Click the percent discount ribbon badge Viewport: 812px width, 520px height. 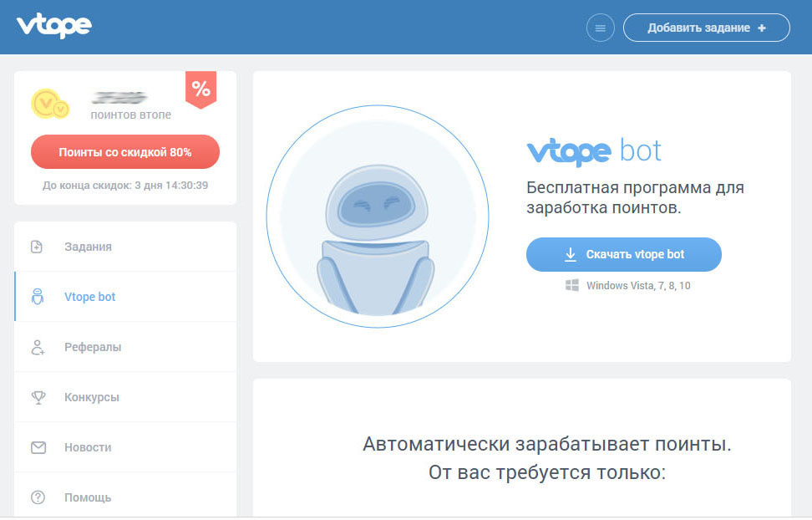pos(199,90)
